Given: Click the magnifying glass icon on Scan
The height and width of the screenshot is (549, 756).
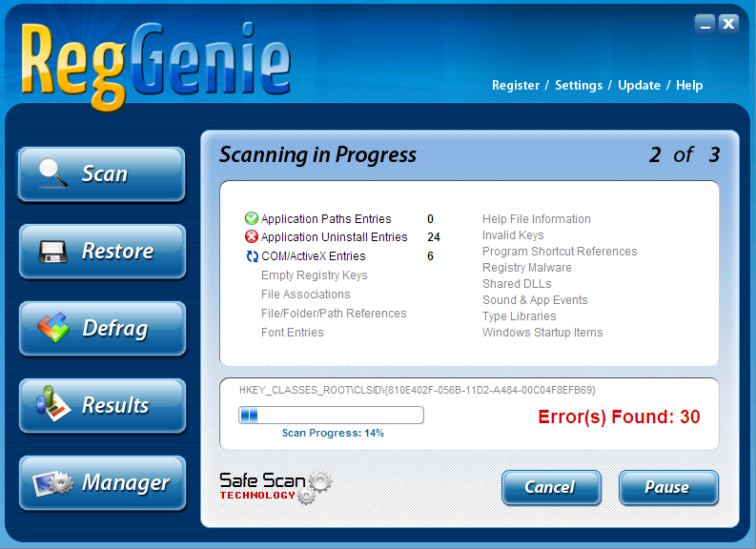Looking at the screenshot, I should 53,173.
